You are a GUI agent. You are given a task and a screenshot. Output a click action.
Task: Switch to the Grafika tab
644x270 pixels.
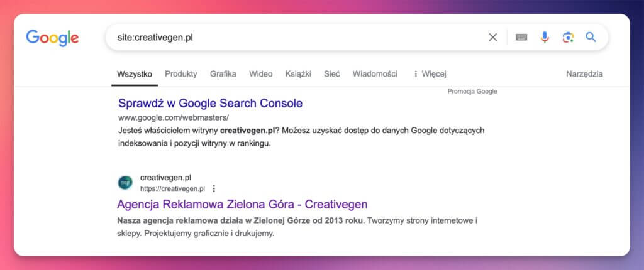coord(223,74)
